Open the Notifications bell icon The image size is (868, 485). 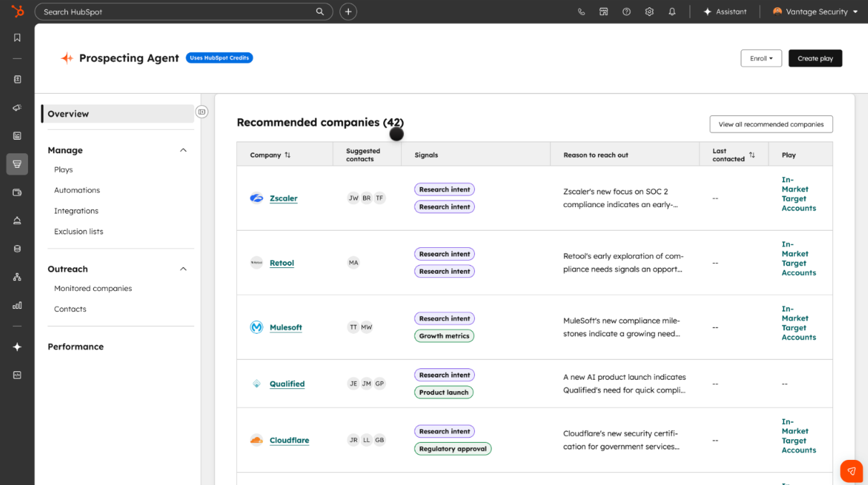pyautogui.click(x=672, y=11)
